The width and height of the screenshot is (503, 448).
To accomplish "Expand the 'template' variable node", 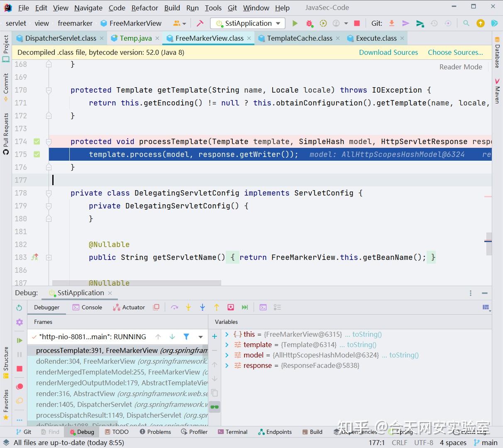I will (227, 345).
